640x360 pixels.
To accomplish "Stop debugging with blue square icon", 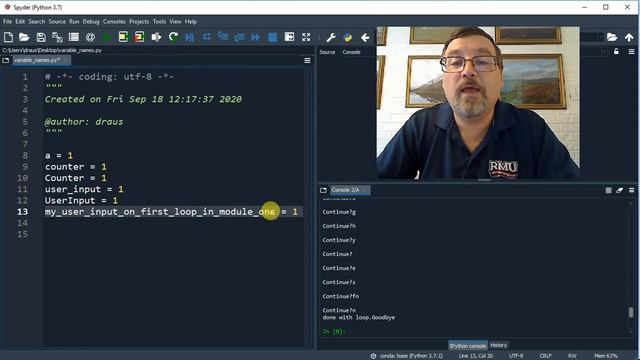I will 273,38.
